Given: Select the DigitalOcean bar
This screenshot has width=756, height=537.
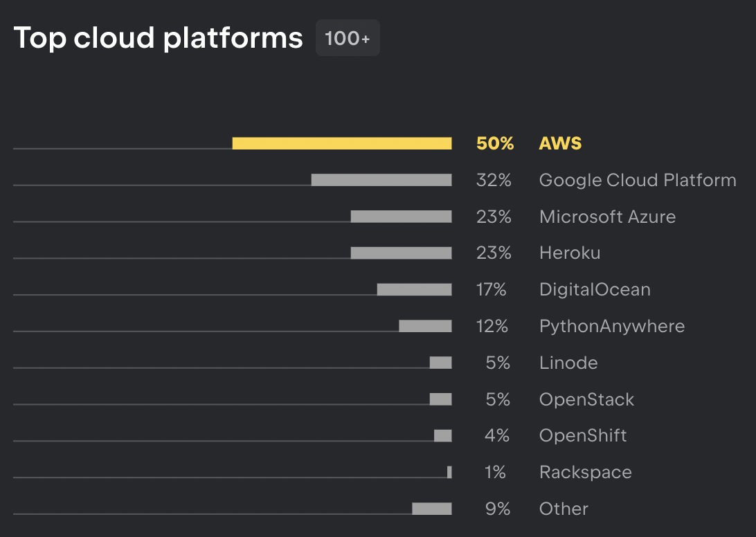Looking at the screenshot, I should pos(414,289).
